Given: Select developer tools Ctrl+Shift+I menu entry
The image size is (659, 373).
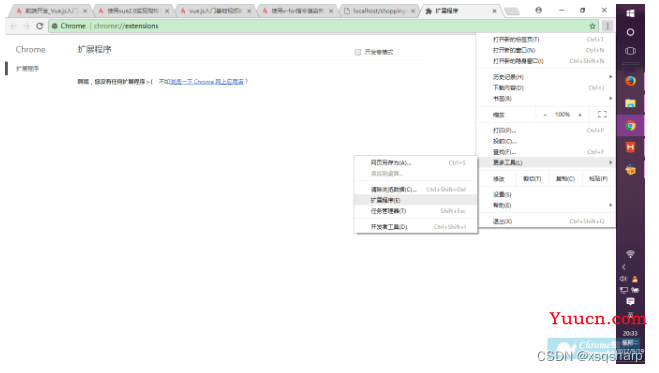Looking at the screenshot, I should point(416,227).
